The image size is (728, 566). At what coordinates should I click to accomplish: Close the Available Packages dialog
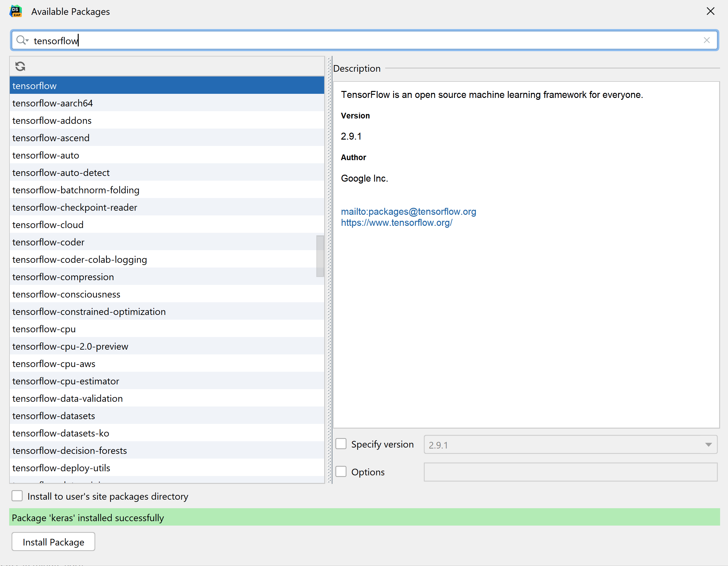(710, 11)
